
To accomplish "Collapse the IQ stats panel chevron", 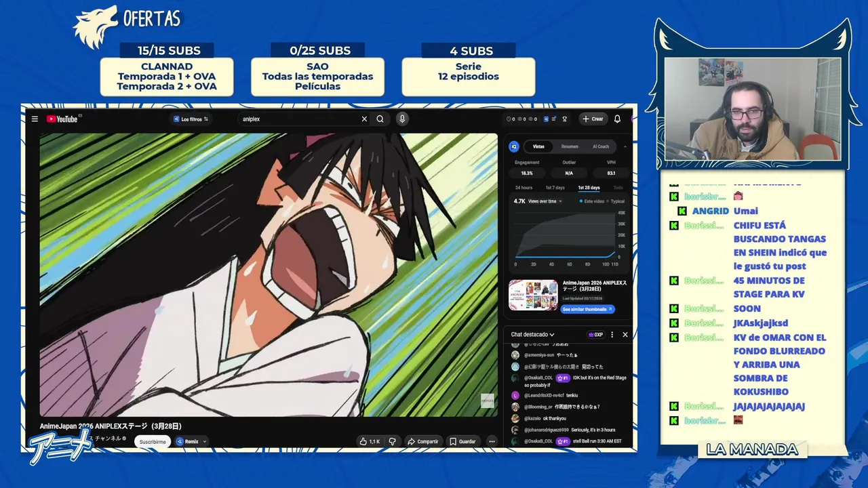I will (x=625, y=146).
